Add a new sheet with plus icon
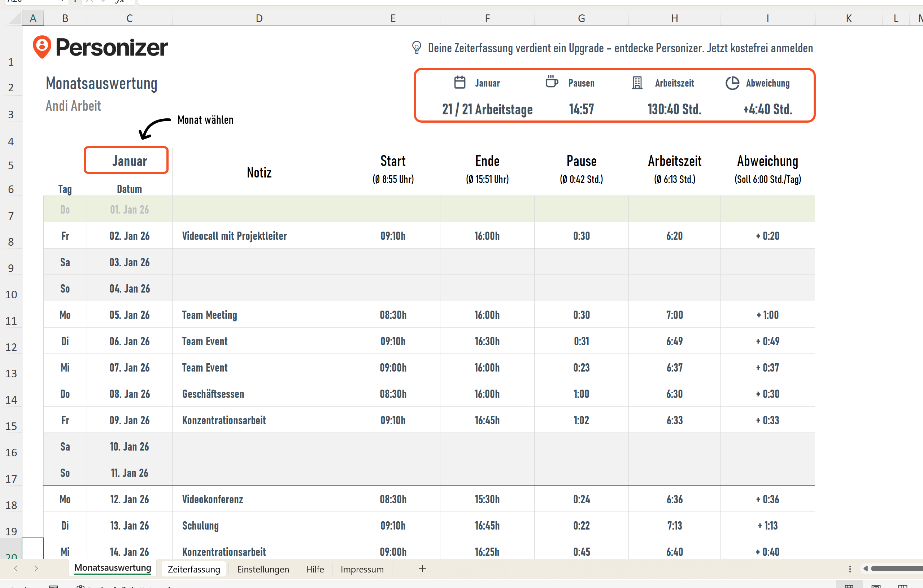The width and height of the screenshot is (923, 588). (422, 569)
